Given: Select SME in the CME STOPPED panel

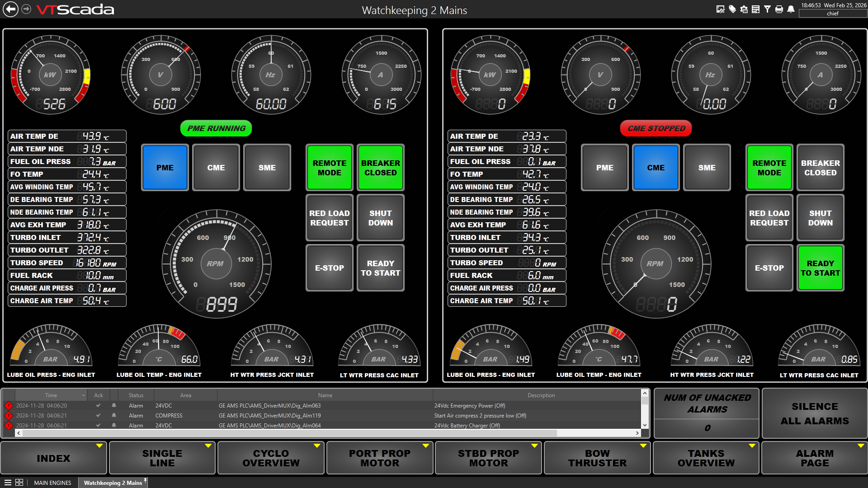Looking at the screenshot, I should click(707, 168).
